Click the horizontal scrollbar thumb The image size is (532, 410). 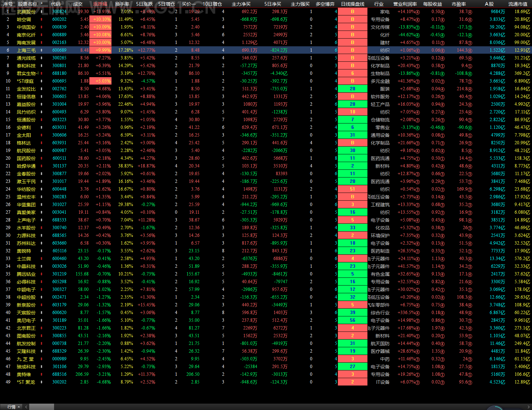pos(41,407)
